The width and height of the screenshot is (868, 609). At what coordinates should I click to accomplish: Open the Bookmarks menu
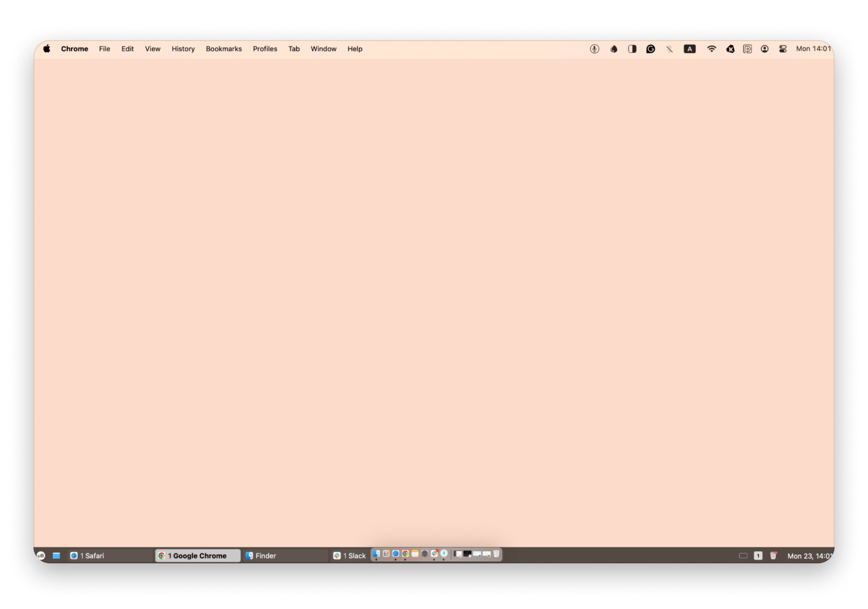(x=224, y=49)
